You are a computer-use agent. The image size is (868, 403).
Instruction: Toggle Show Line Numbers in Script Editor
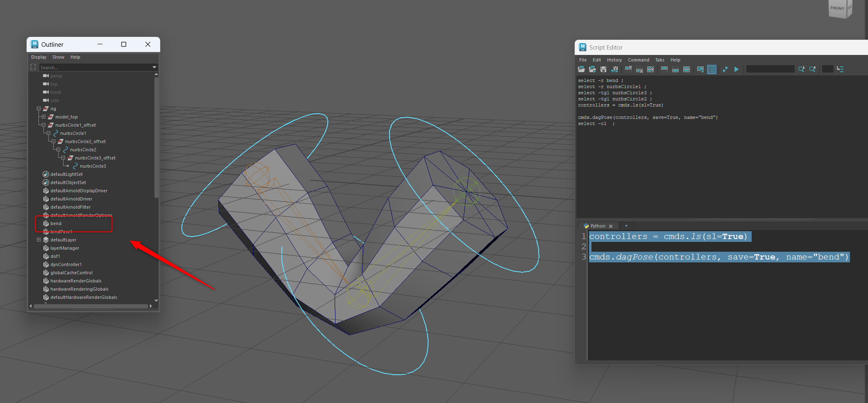pyautogui.click(x=712, y=69)
